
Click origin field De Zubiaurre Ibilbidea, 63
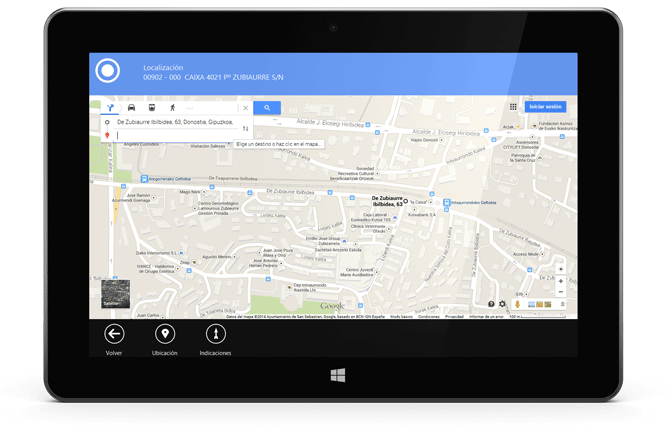click(x=175, y=122)
